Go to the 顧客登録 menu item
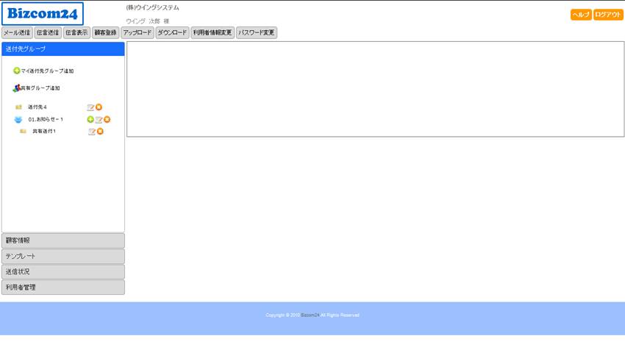The height and width of the screenshot is (364, 625). (x=106, y=33)
